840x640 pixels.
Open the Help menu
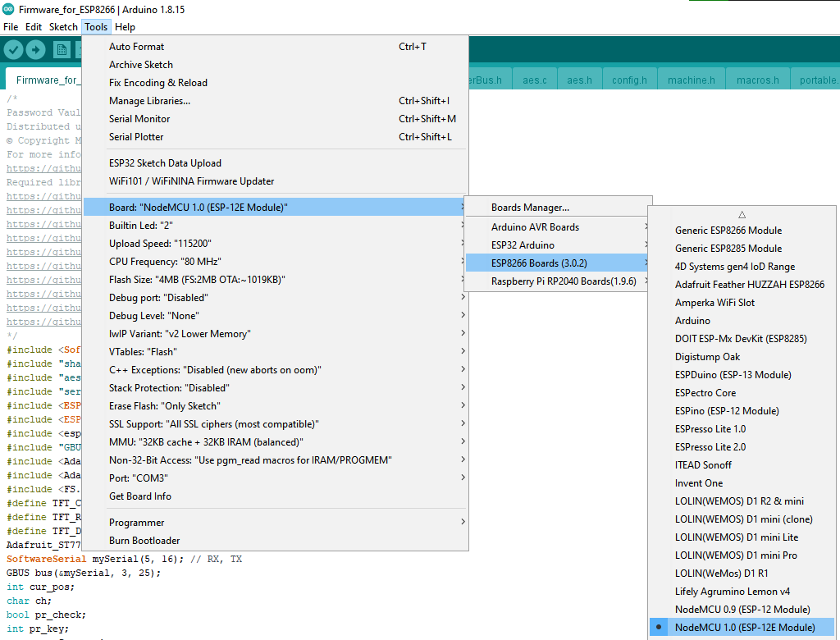click(125, 27)
